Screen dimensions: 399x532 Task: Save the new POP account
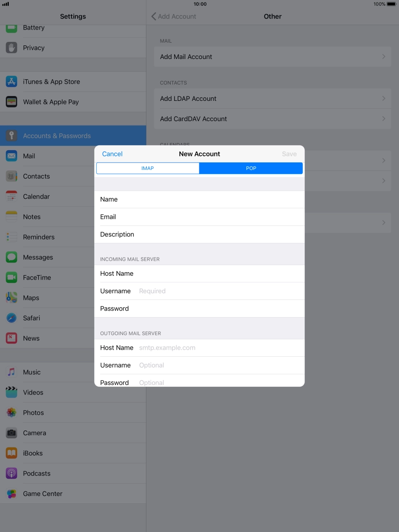pos(289,154)
